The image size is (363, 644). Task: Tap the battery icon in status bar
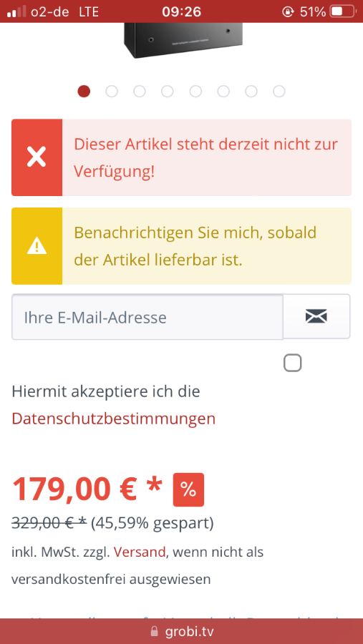tap(342, 11)
